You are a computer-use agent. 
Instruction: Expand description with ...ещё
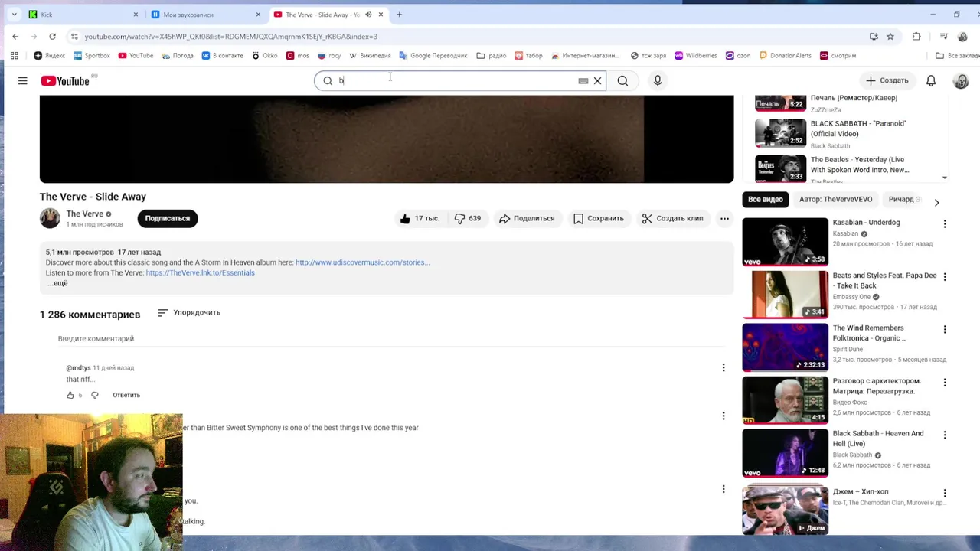coord(57,283)
